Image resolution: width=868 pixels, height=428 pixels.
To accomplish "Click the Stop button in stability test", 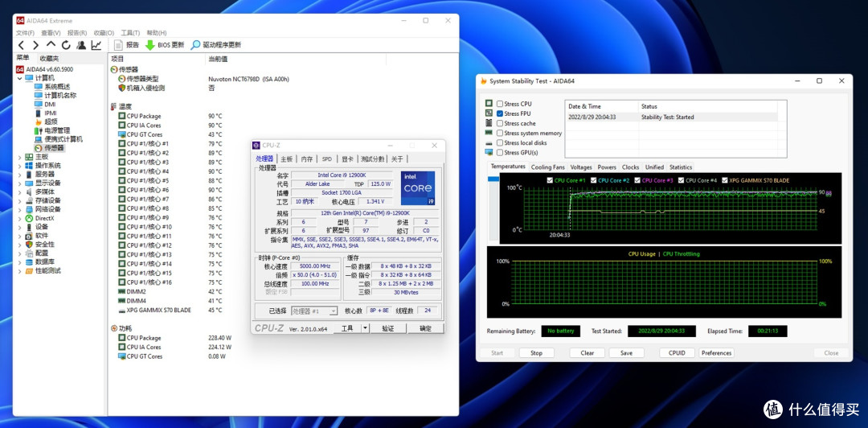I will pyautogui.click(x=536, y=353).
